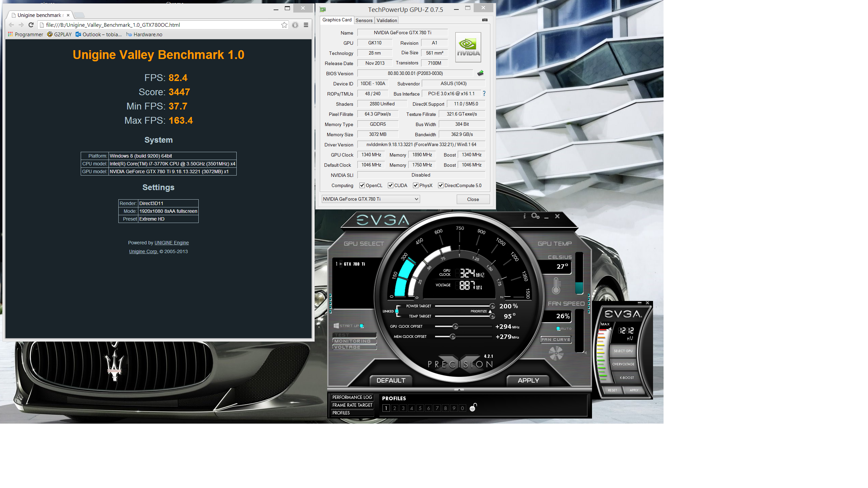
Task: Close the Unigine benchmark tab
Action: tap(68, 15)
